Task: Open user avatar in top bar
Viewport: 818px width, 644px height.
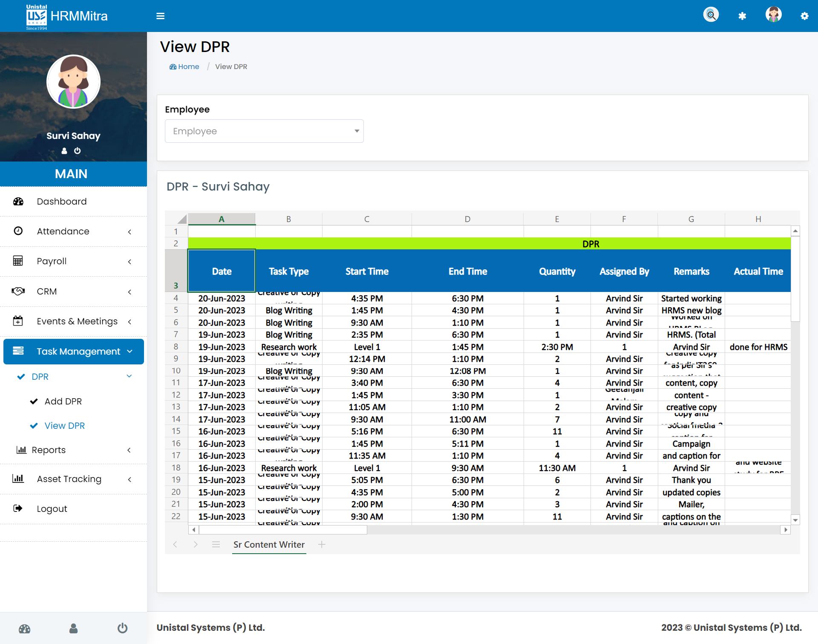Action: click(773, 15)
